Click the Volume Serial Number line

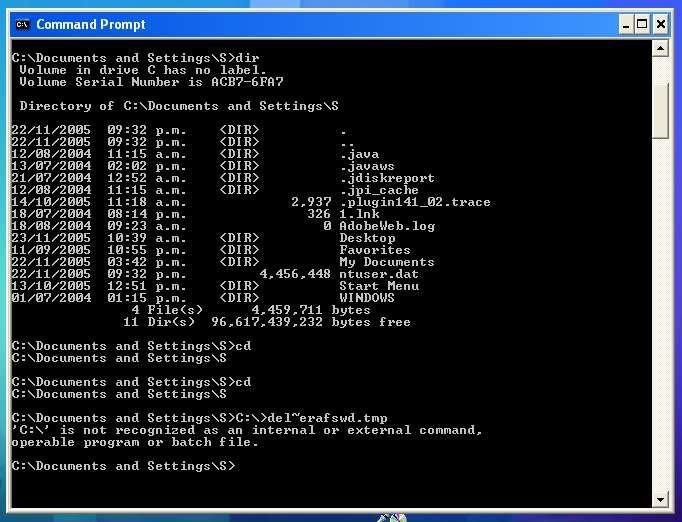pos(151,82)
